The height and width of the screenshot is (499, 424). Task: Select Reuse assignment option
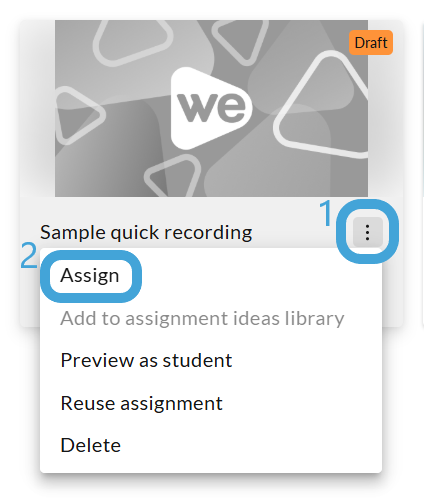coord(141,403)
